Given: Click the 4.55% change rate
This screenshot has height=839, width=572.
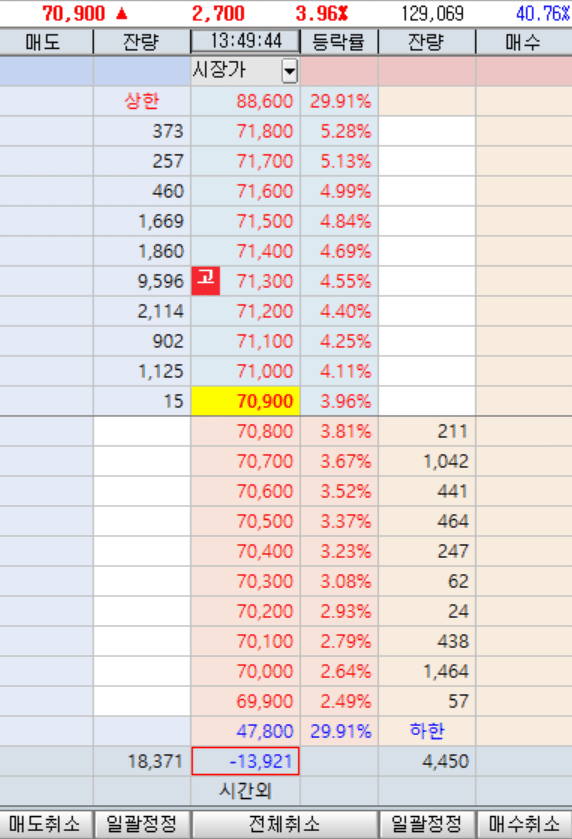Looking at the screenshot, I should click(345, 281).
